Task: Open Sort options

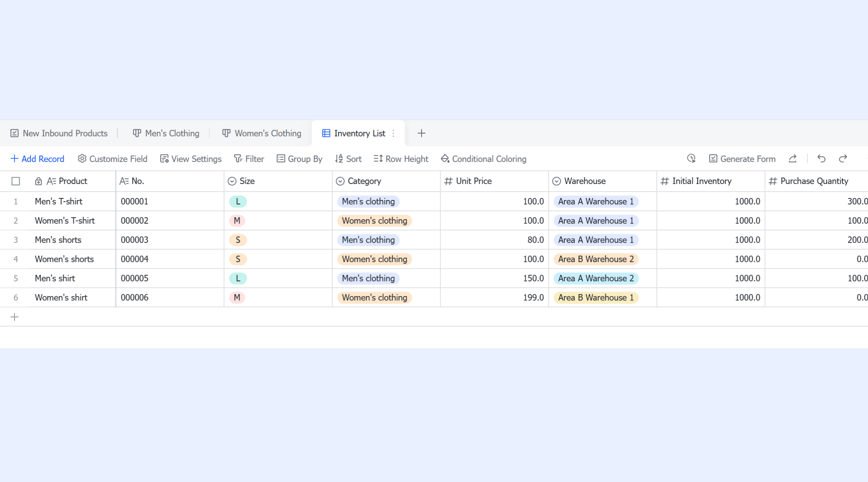Action: click(x=348, y=159)
